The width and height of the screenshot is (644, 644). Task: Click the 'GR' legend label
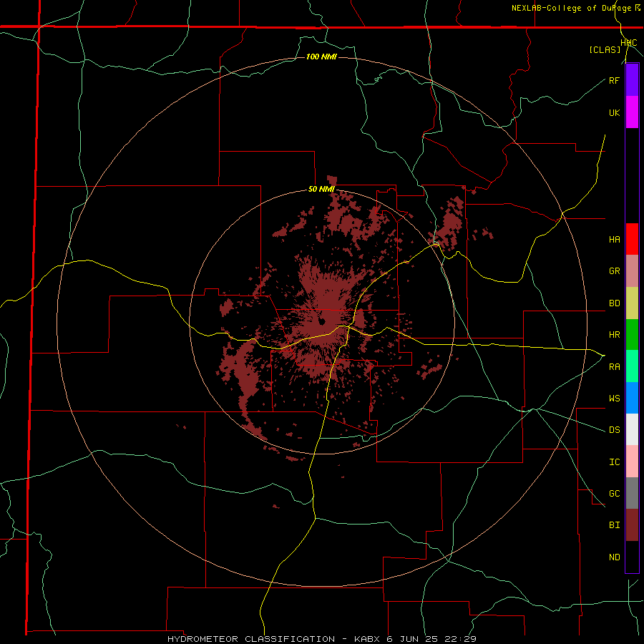[x=614, y=271]
